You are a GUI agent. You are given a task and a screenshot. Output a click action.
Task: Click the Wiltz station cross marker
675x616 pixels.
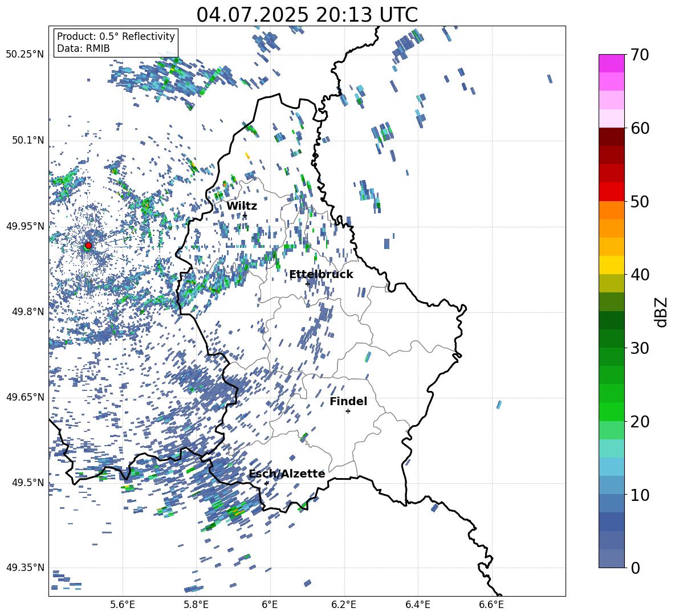(x=245, y=215)
